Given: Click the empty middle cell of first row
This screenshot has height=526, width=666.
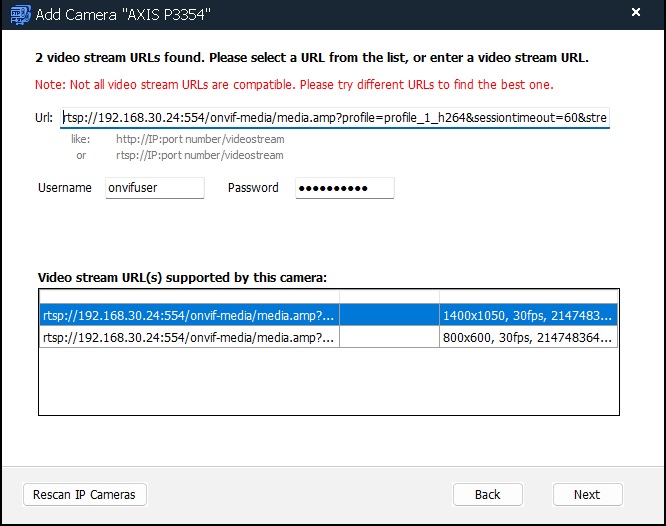Looking at the screenshot, I should pos(389,315).
